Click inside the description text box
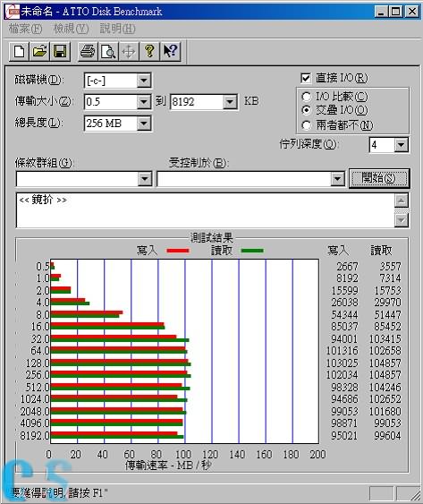 coord(206,210)
